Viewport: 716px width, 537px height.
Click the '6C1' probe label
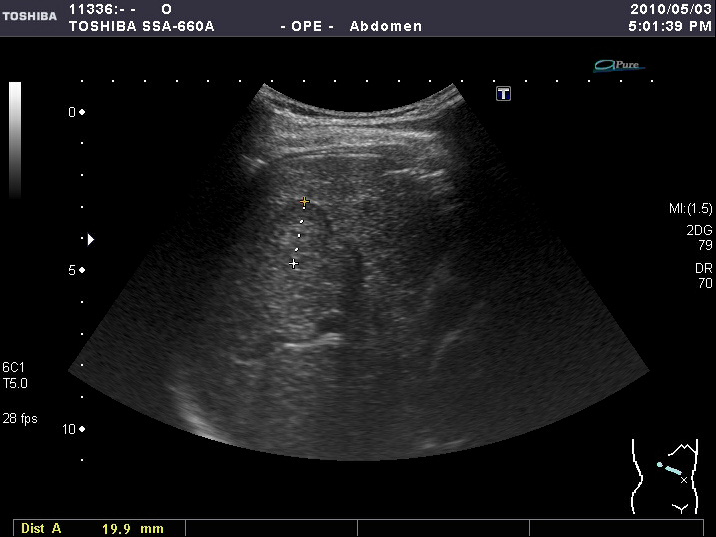[14, 367]
